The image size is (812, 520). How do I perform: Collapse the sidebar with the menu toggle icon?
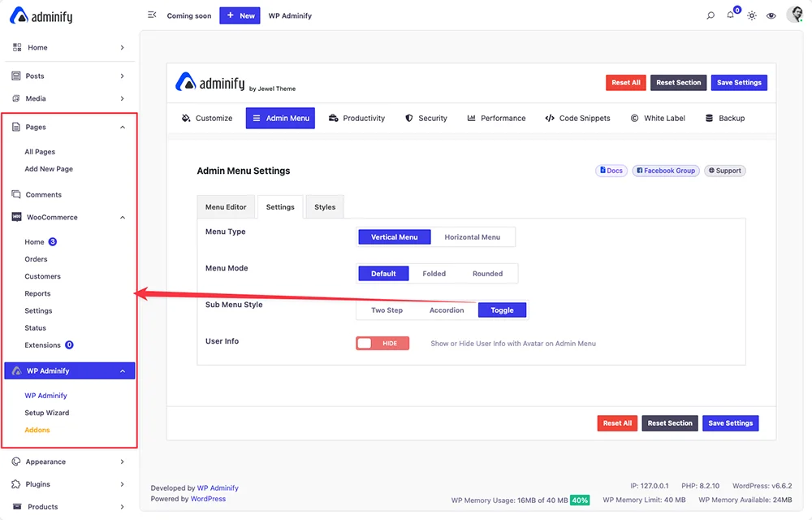(x=152, y=15)
